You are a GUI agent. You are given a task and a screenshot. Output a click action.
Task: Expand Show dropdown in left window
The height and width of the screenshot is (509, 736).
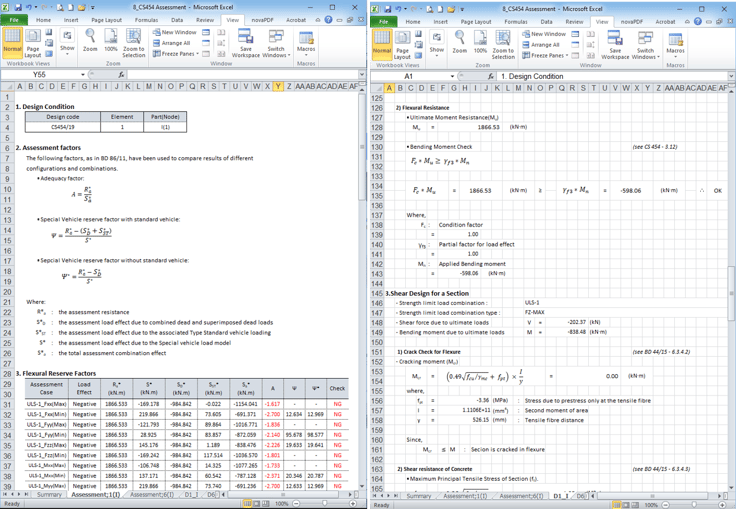67,42
